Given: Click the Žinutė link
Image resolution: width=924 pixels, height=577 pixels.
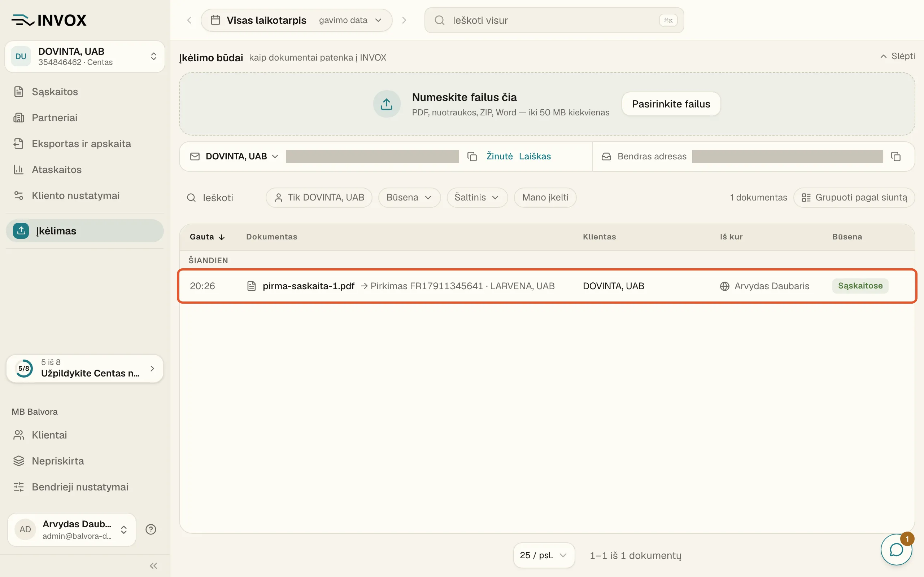Looking at the screenshot, I should click(x=500, y=157).
